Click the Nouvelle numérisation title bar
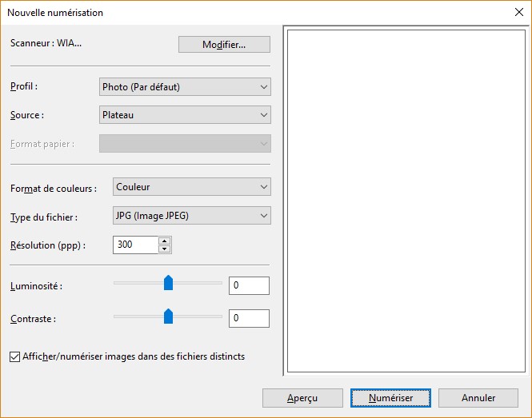 pyautogui.click(x=240, y=13)
